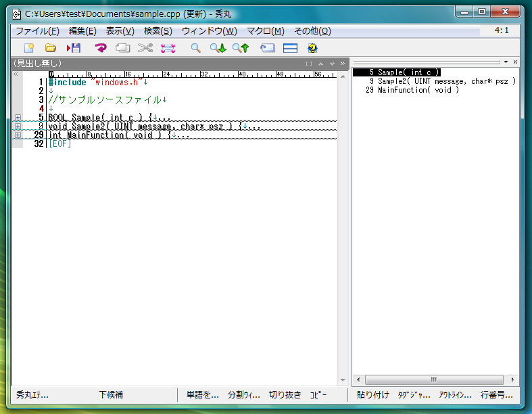
Task: Click the Hidemaru app icon in title bar
Action: coord(17,14)
